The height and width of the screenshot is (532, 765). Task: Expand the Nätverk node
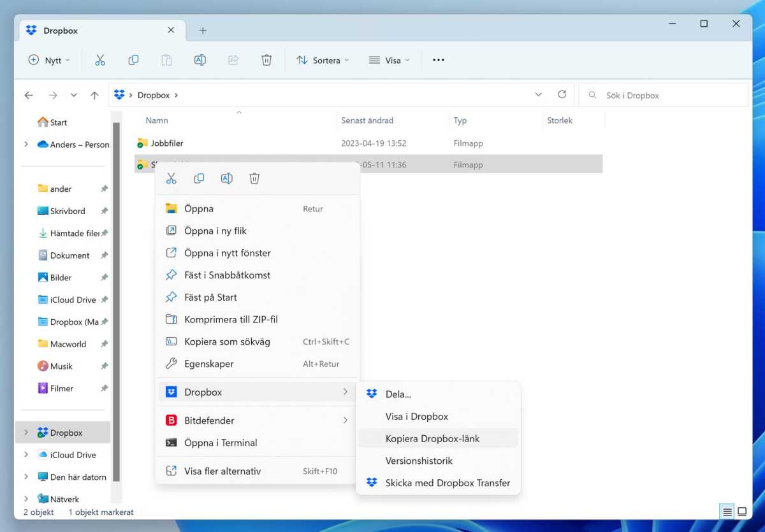coord(26,499)
